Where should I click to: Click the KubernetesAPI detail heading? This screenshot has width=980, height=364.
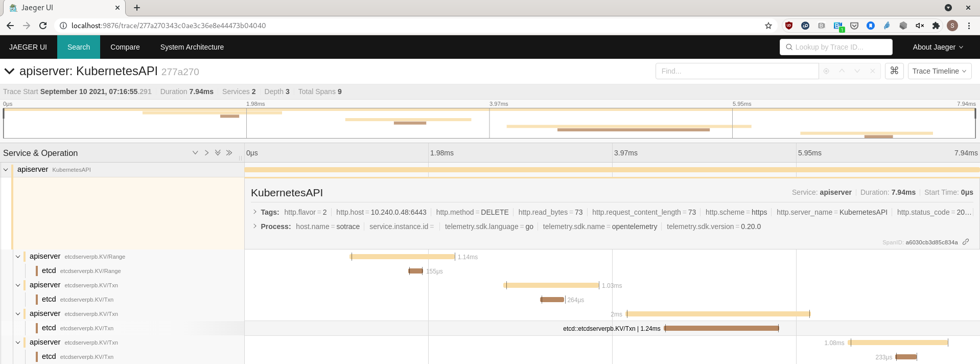[287, 193]
